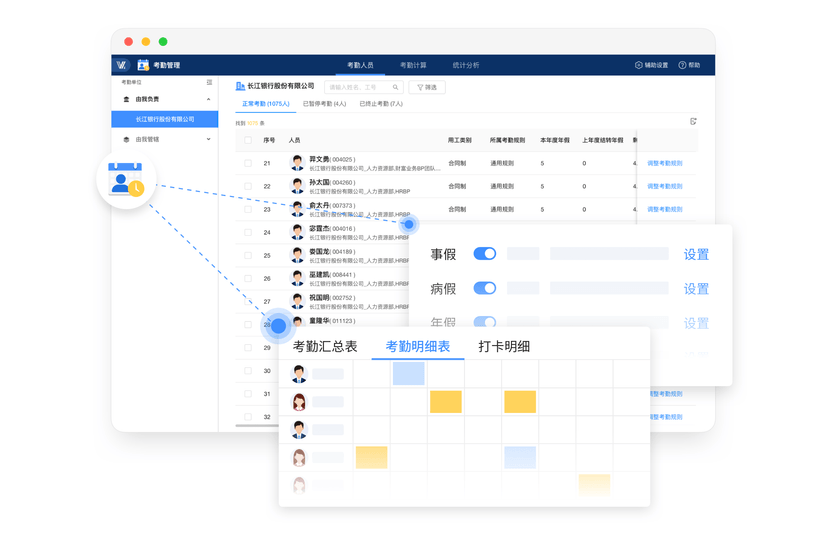Click 帮助 label in top bar
Screen dimensions: 828x552
click(x=694, y=65)
